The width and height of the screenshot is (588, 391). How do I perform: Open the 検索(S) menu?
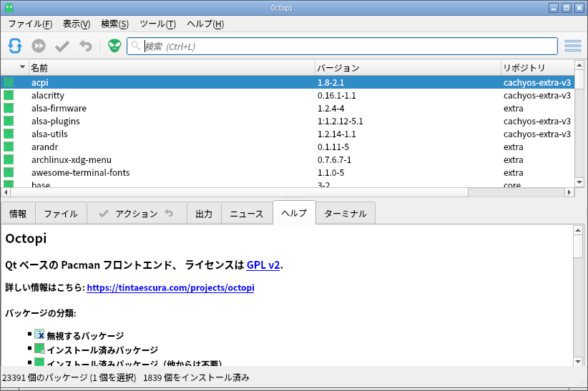coord(114,24)
